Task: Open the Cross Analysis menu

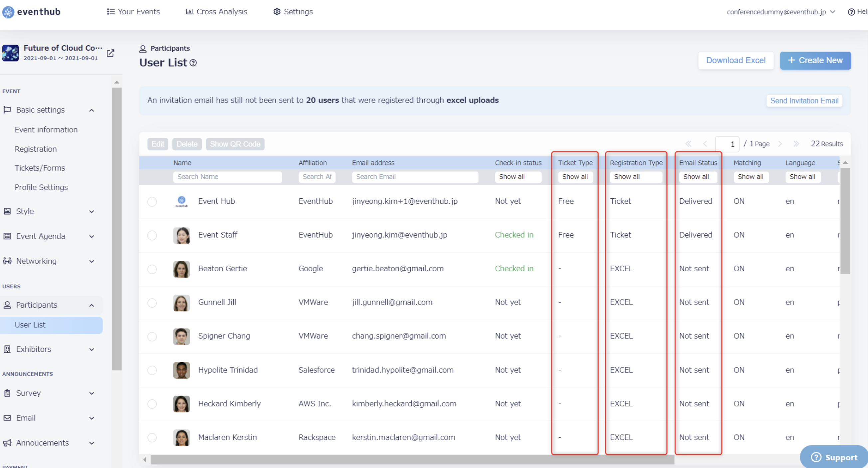Action: [216, 12]
